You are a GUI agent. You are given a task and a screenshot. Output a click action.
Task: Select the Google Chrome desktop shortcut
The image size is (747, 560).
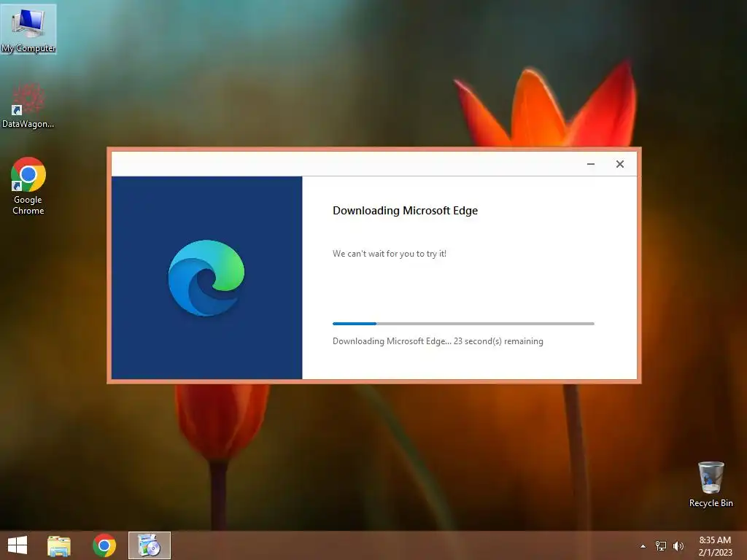(28, 186)
